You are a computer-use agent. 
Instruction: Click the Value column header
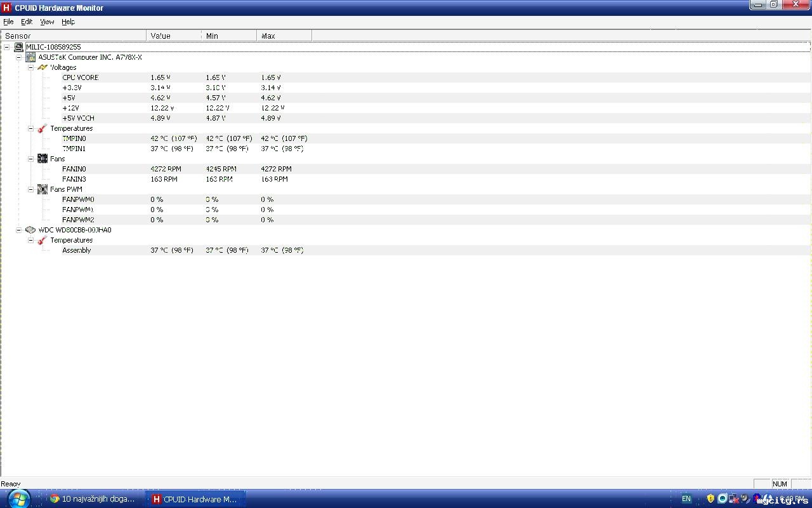(174, 36)
